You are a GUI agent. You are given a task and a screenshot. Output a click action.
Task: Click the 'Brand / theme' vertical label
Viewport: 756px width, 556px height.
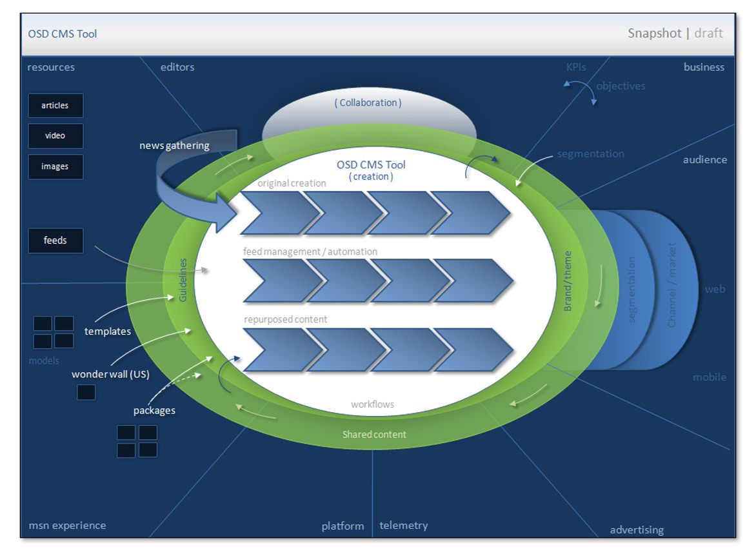tap(568, 281)
